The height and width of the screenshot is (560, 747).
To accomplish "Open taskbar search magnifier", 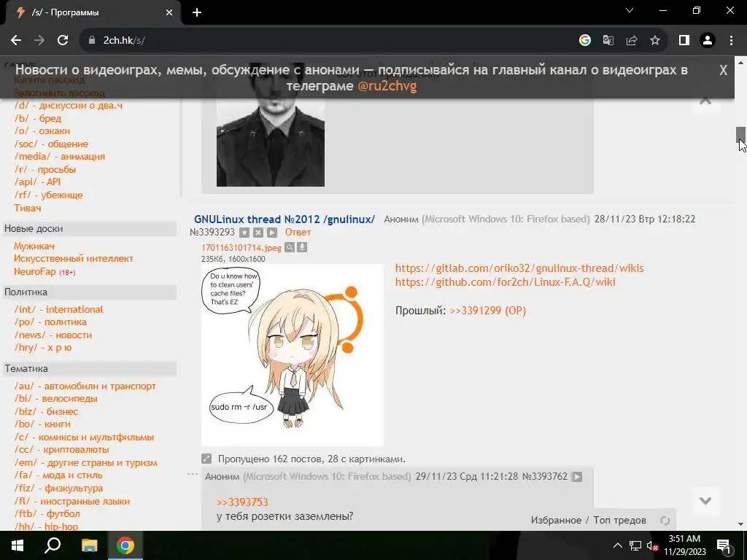I will click(53, 545).
